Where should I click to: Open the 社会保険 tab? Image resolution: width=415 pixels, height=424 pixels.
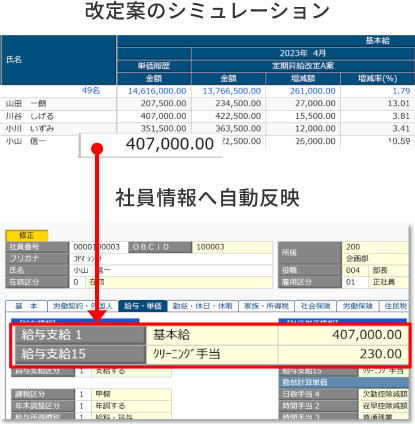click(315, 306)
